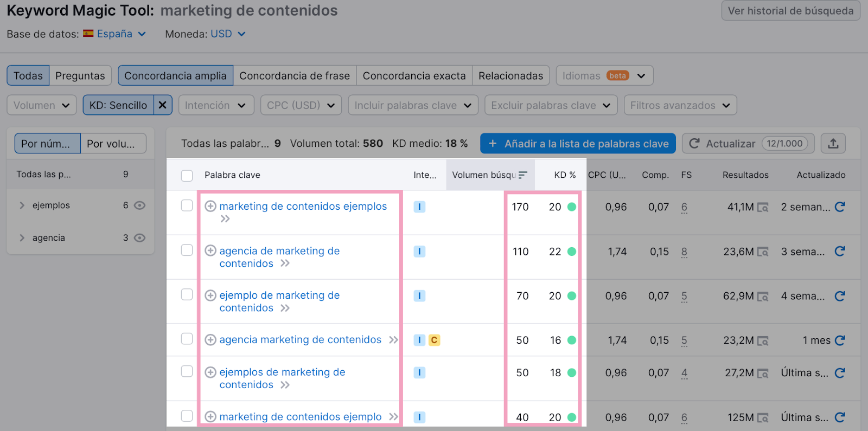868x431 pixels.
Task: Open the España database dropdown
Action: pos(114,34)
